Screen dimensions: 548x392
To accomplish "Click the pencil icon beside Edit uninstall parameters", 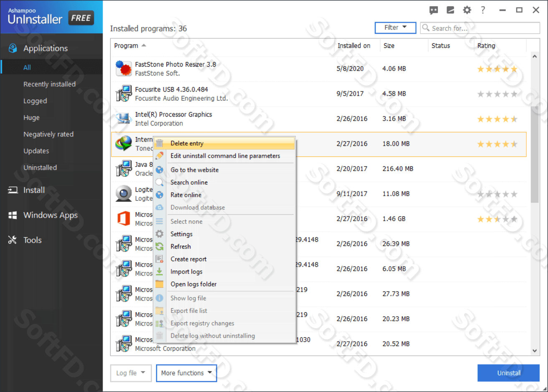I will [x=159, y=156].
